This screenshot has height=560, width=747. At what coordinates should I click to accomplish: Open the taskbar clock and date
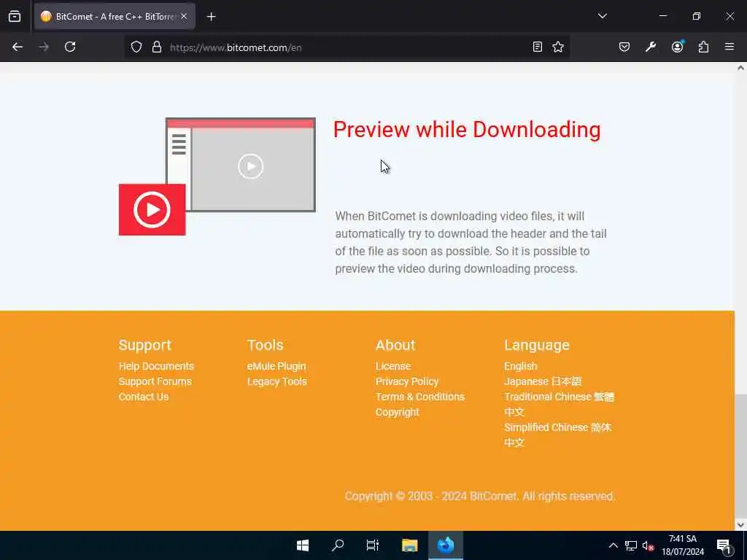point(682,545)
